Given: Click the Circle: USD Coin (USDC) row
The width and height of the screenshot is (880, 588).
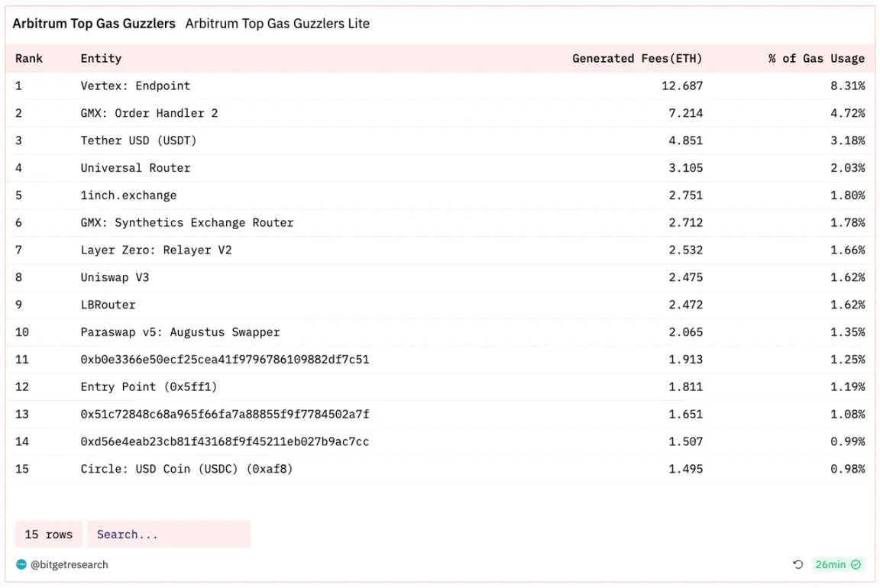Looking at the screenshot, I should (x=186, y=469).
